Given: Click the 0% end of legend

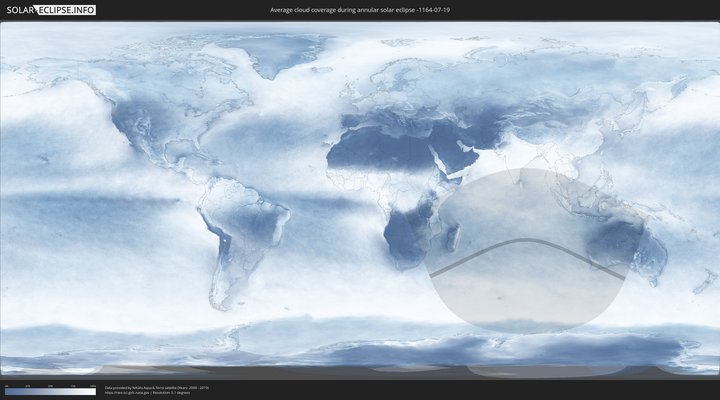Looking at the screenshot, I should [x=6, y=392].
